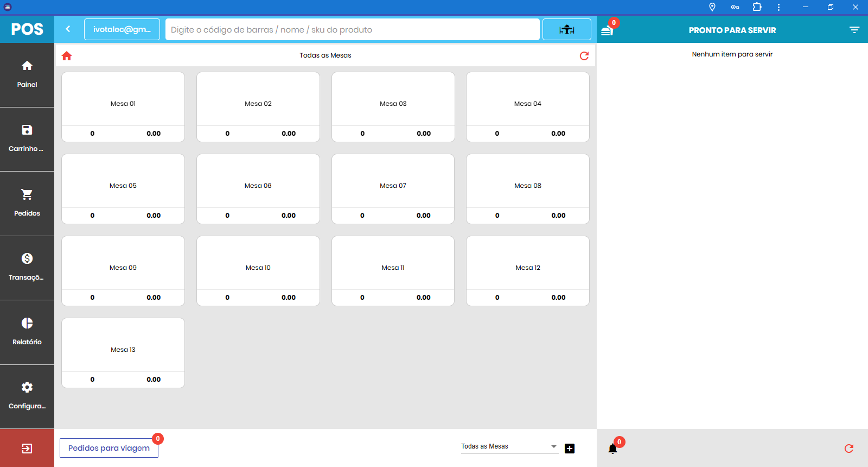Viewport: 868px width, 467px height.
Task: Focus the product barcode search field
Action: [353, 29]
